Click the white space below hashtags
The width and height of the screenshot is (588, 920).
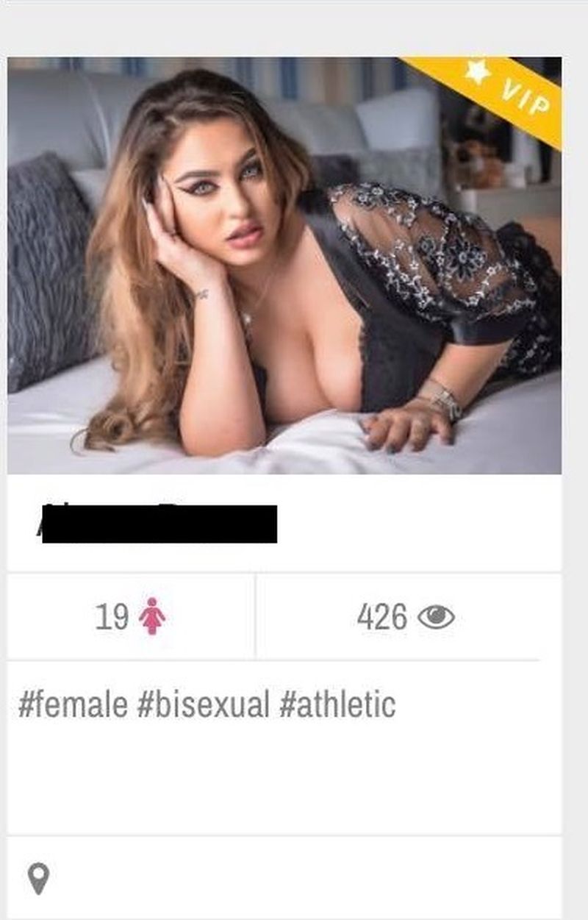(x=284, y=780)
